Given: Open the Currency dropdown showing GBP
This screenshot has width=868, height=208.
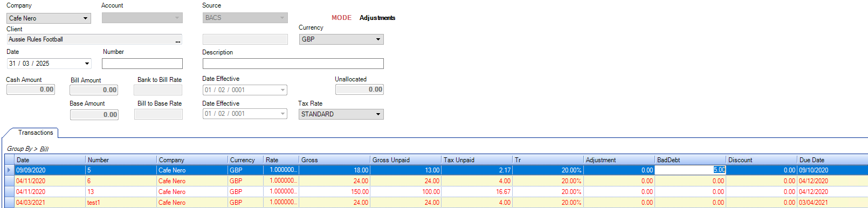Looking at the screenshot, I should coord(341,39).
